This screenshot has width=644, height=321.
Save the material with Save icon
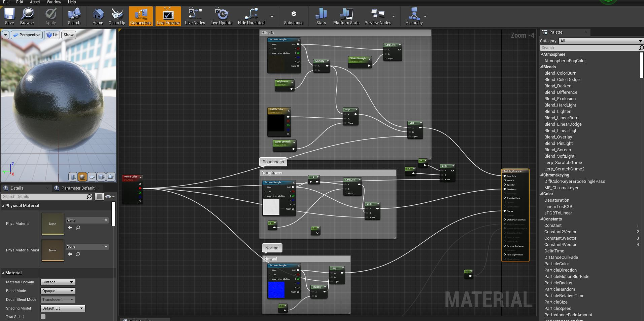pos(9,16)
